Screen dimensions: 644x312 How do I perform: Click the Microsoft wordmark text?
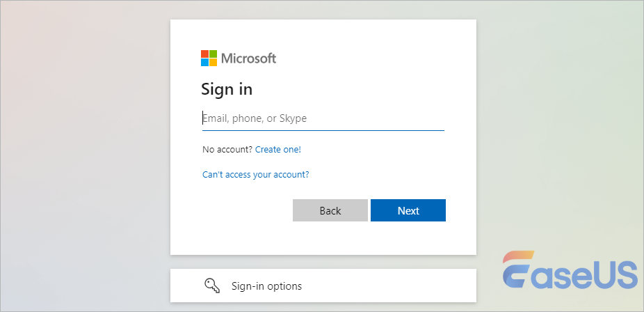point(248,58)
